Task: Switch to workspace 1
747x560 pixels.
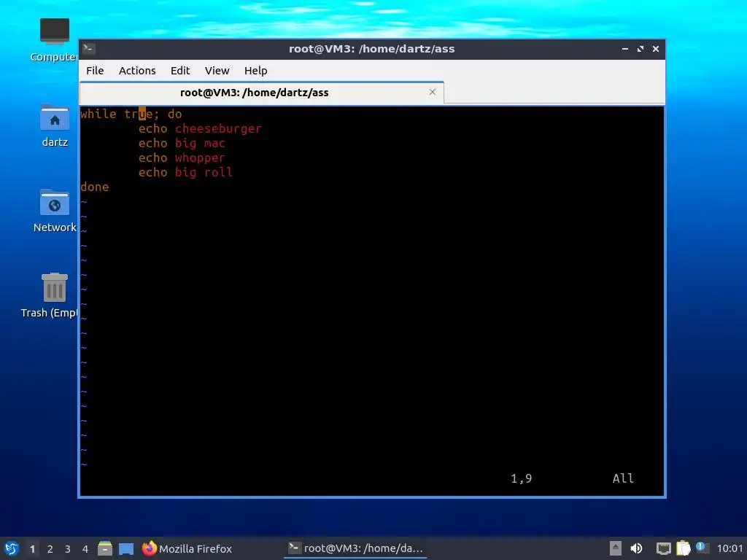Action: pyautogui.click(x=32, y=549)
